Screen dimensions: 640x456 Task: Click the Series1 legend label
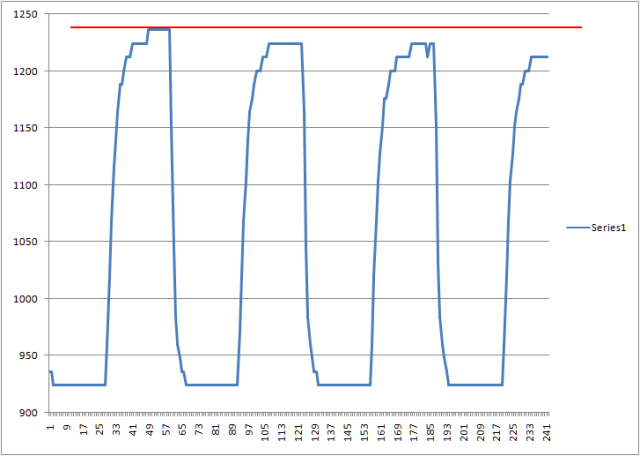606,228
